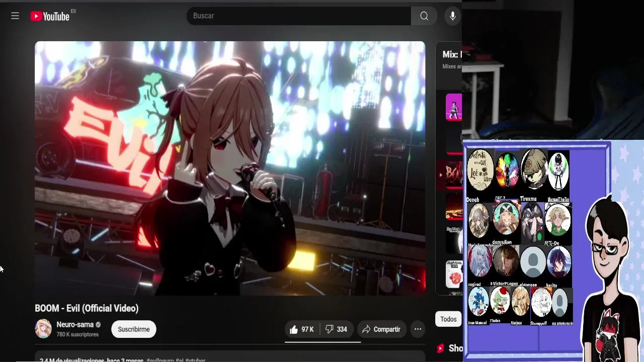This screenshot has width=644, height=362.
Task: Open the Compartir share dialog
Action: click(x=381, y=329)
